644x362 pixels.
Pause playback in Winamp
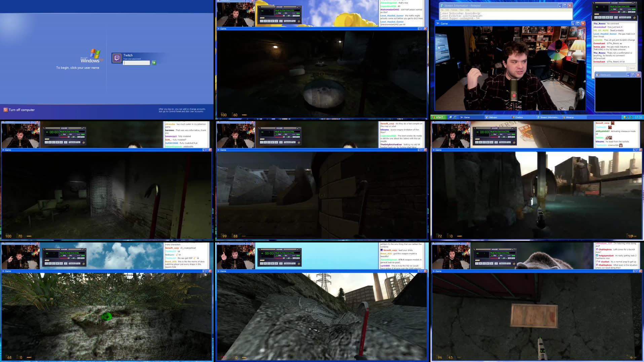[603, 18]
